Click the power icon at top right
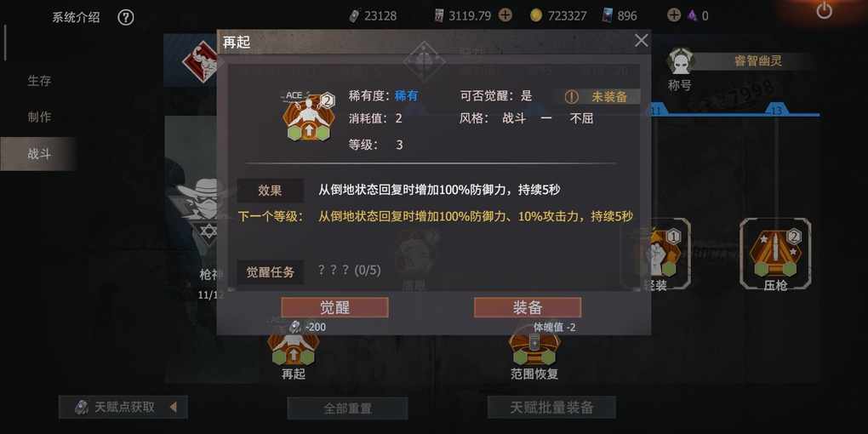 point(825,10)
